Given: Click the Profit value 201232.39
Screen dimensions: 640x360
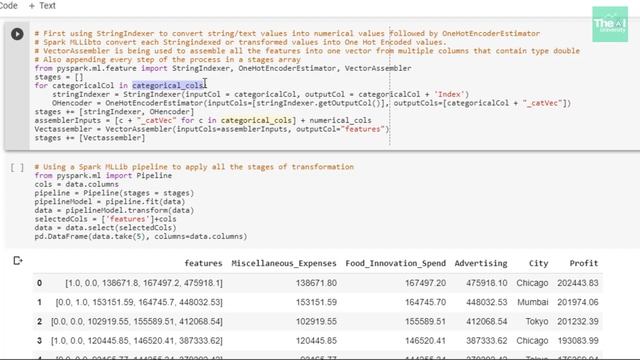Looking at the screenshot, I should point(578,321).
